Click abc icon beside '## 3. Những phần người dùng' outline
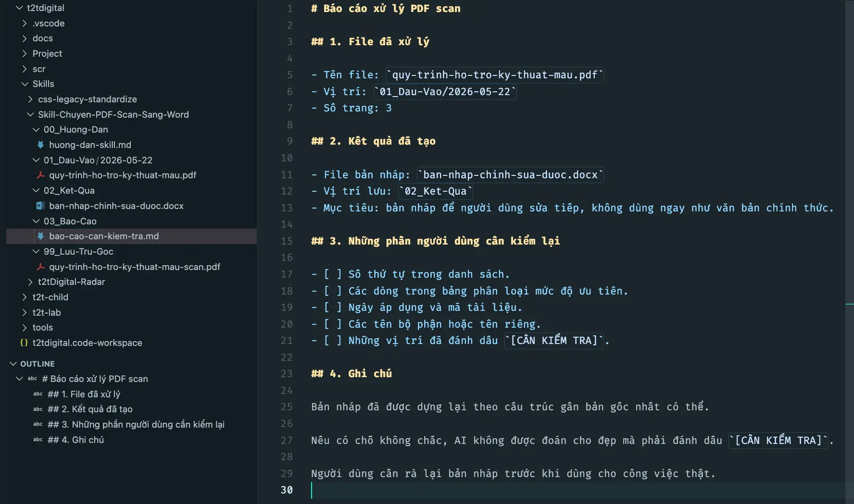 (38, 424)
